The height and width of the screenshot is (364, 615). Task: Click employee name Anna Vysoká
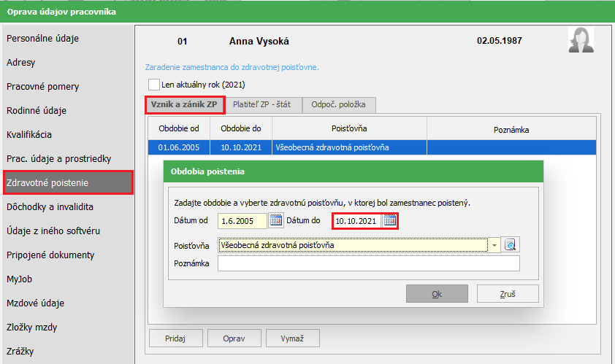pyautogui.click(x=259, y=41)
